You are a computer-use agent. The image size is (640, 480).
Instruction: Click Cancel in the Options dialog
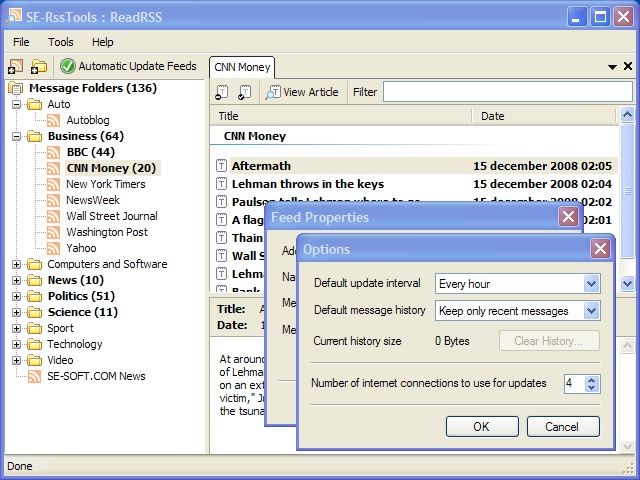[563, 427]
